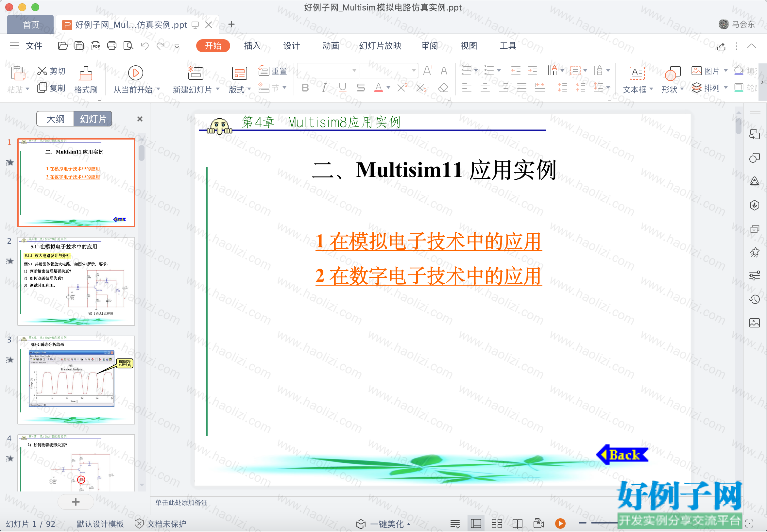This screenshot has height=532, width=767.
Task: Increase font size A+ icon
Action: coord(428,71)
